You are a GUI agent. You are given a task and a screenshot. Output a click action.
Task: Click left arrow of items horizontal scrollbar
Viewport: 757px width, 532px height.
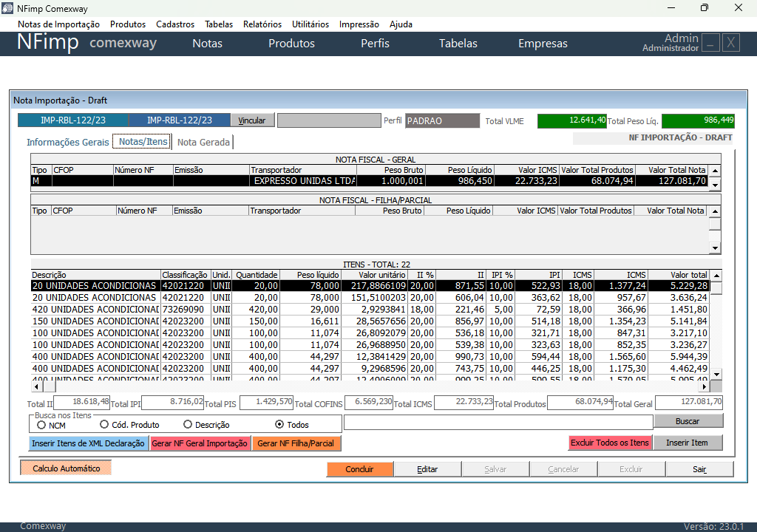point(37,386)
